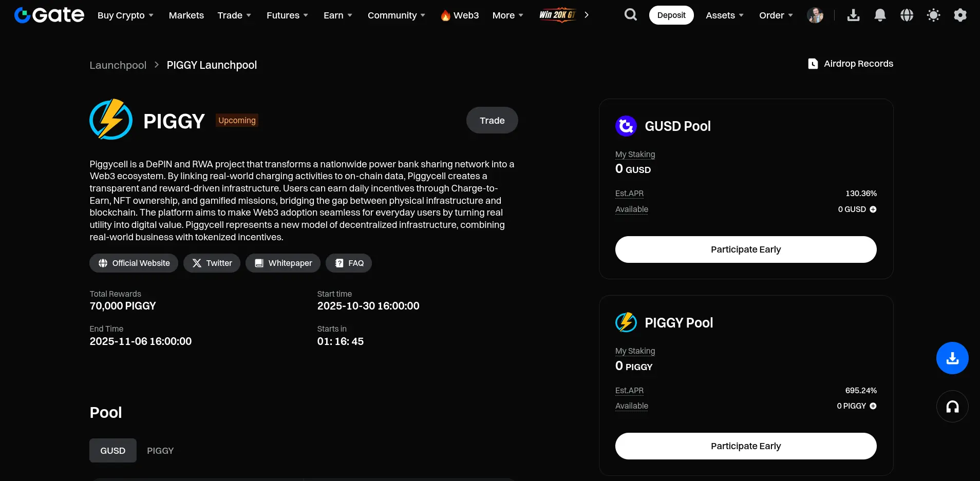Click the 01: 16: 45 countdown timer
Screen dimensions: 980x481
pyautogui.click(x=341, y=341)
